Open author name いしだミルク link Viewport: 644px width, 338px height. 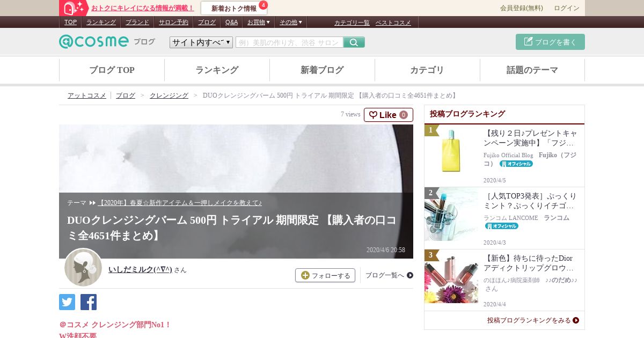tap(140, 270)
